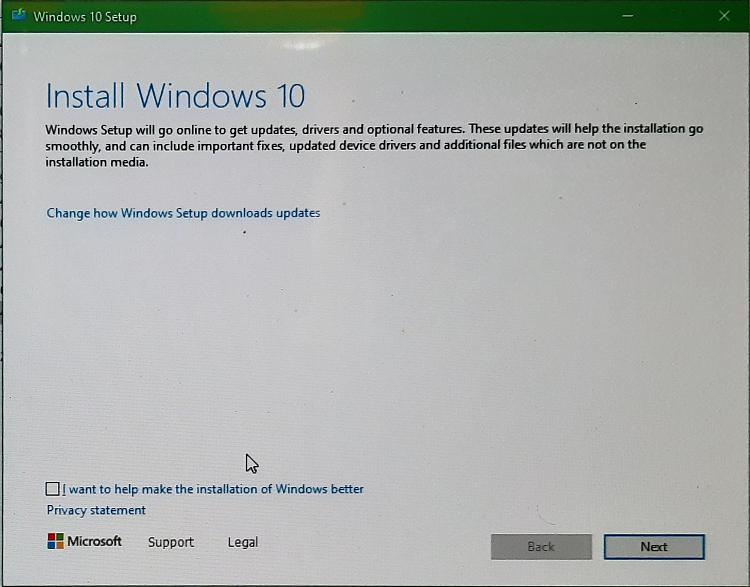Image resolution: width=750 pixels, height=587 pixels.
Task: Click the Windows 10 Setup title bar icon
Action: click(x=19, y=15)
